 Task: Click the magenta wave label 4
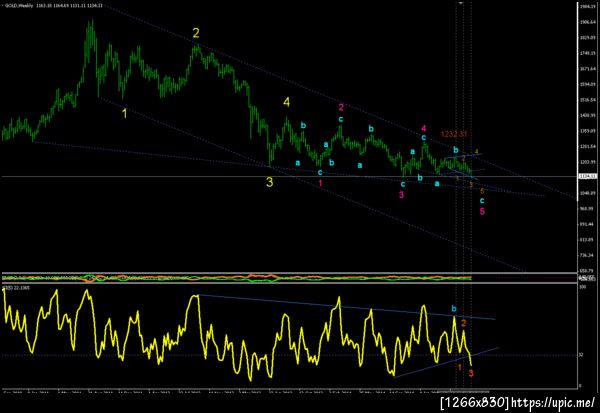point(424,129)
